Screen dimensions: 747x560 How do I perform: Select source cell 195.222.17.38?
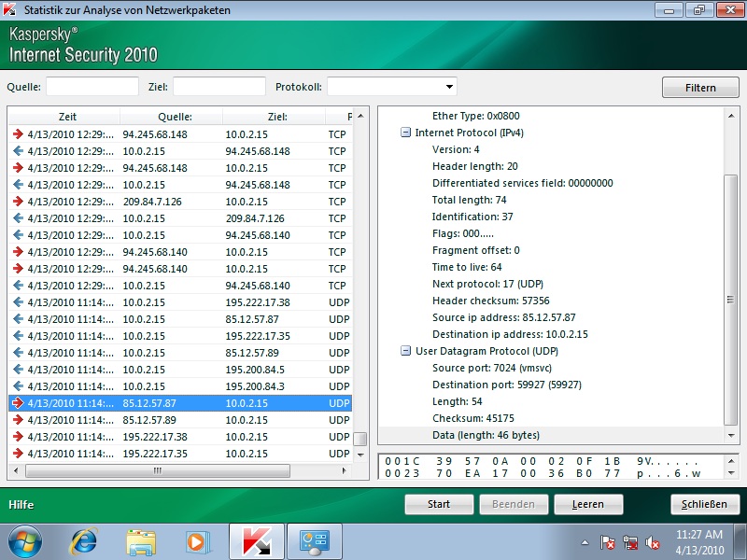[155, 437]
